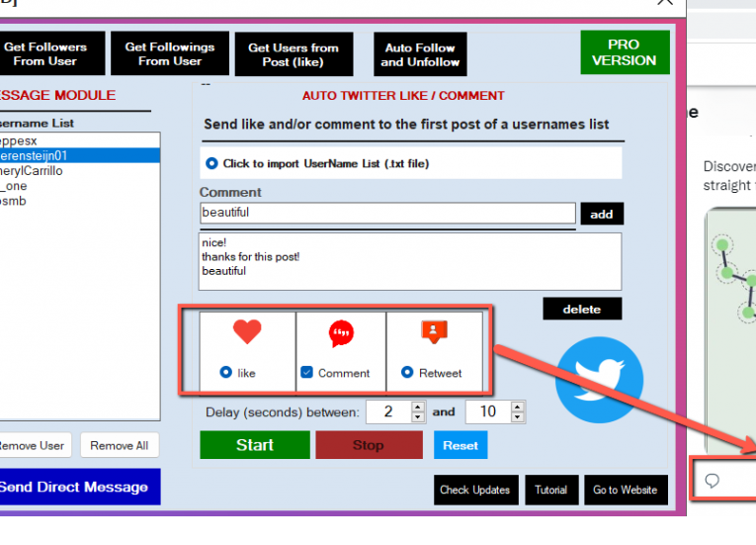Select the Retweet radio button
This screenshot has width=756, height=545.
407,373
